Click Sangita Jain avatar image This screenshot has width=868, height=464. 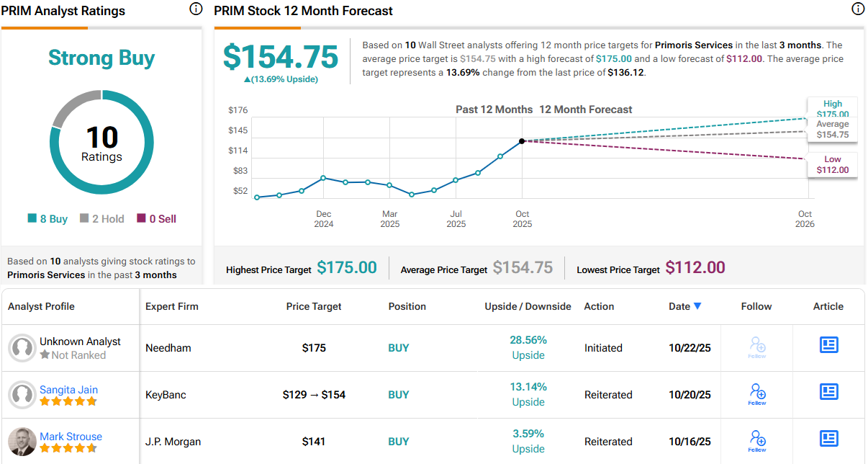[x=22, y=394]
